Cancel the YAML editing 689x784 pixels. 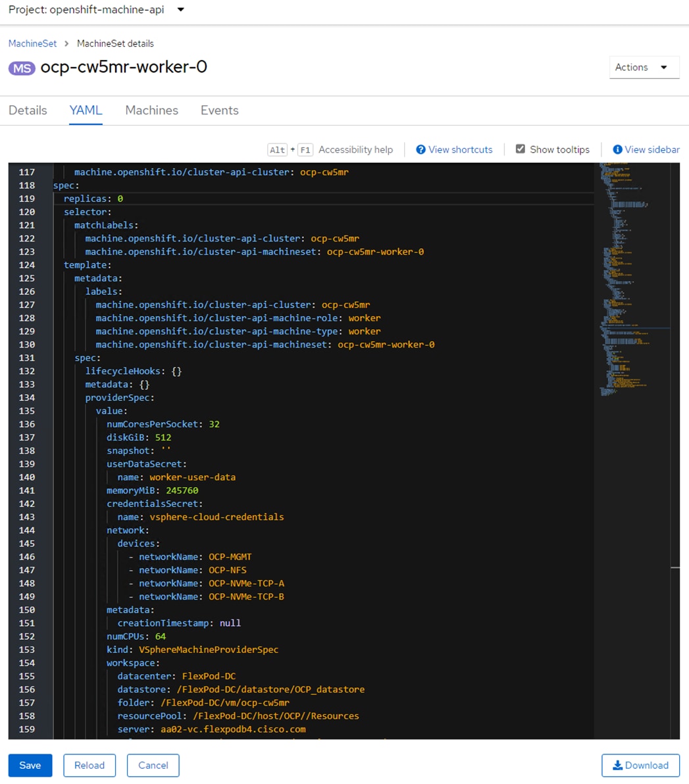153,766
